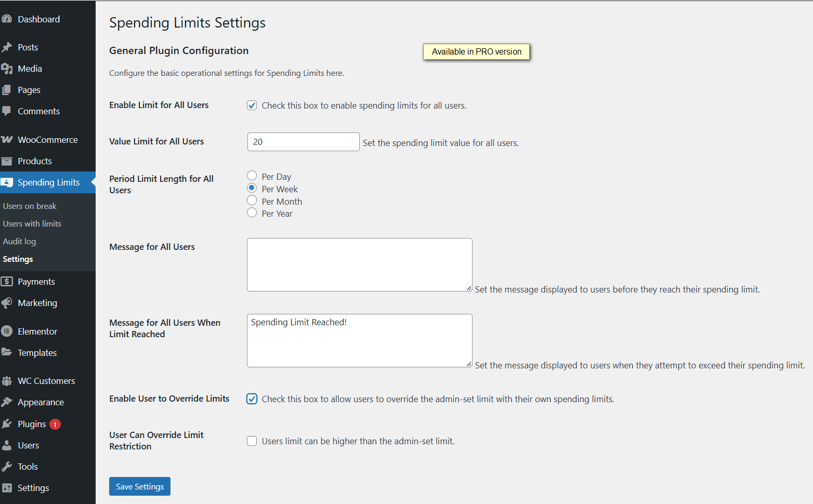Click the Plugins plug icon
Image resolution: width=813 pixels, height=504 pixels.
[7, 424]
